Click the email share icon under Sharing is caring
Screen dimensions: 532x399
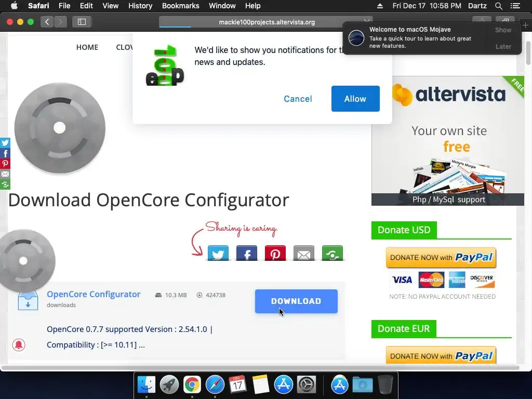[303, 253]
